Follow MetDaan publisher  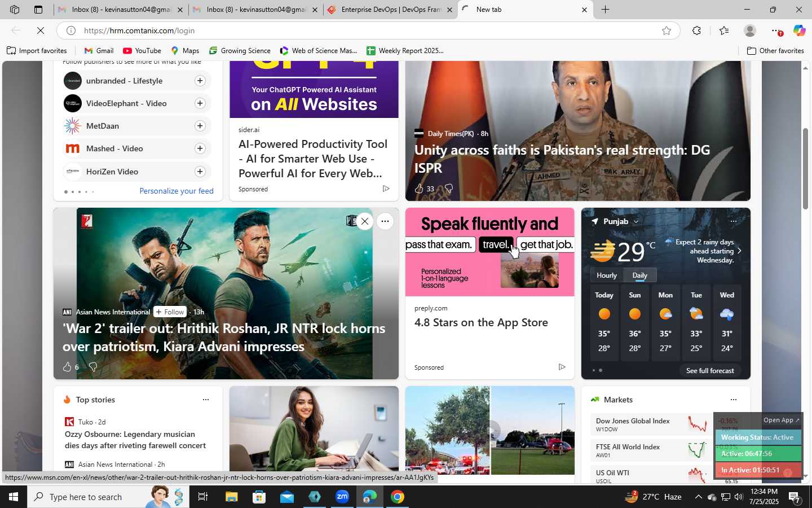click(200, 126)
